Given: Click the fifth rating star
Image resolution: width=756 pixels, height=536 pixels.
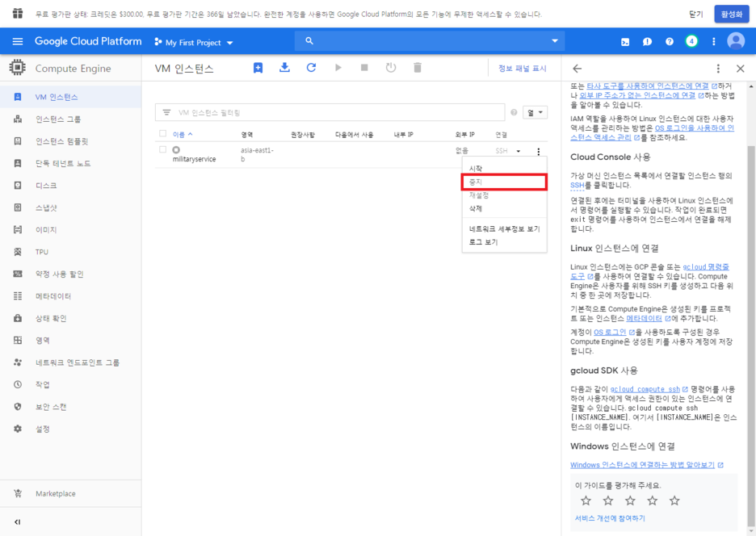Looking at the screenshot, I should (674, 500).
